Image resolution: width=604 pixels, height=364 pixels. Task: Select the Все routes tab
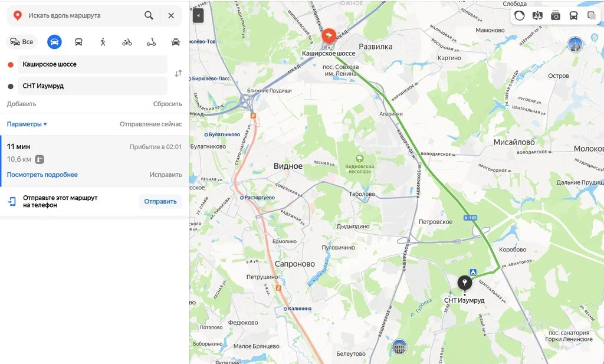pos(22,42)
